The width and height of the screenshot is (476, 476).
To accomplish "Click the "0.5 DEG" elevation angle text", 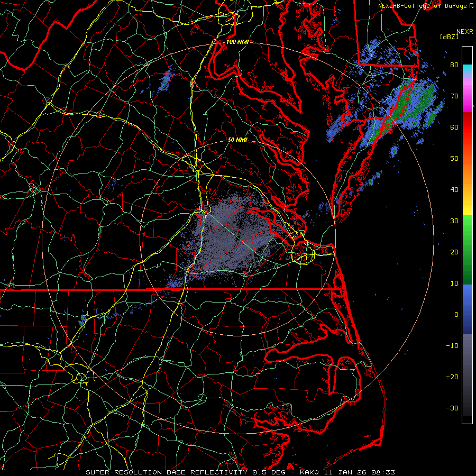I will click(269, 472).
